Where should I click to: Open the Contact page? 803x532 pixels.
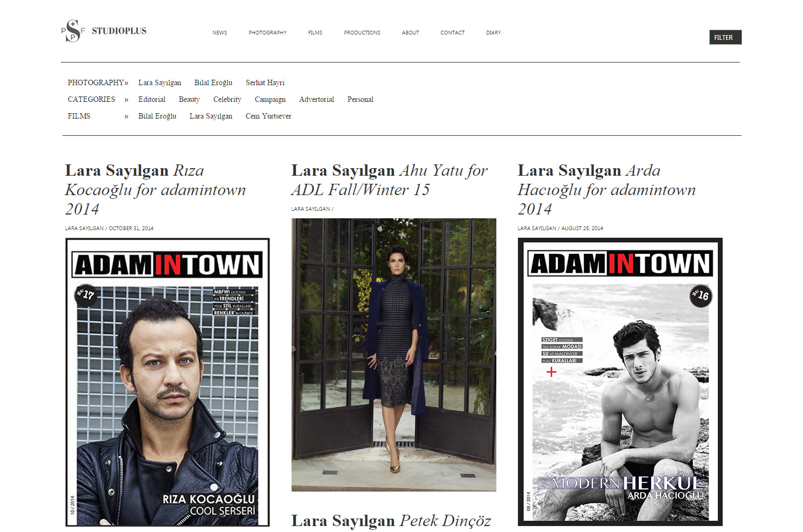click(452, 33)
